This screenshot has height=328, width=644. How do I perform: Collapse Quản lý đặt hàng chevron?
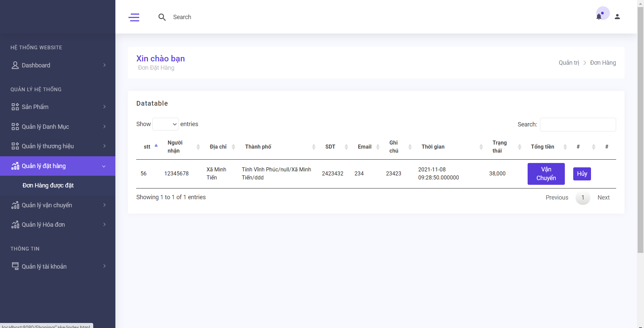coord(104,166)
